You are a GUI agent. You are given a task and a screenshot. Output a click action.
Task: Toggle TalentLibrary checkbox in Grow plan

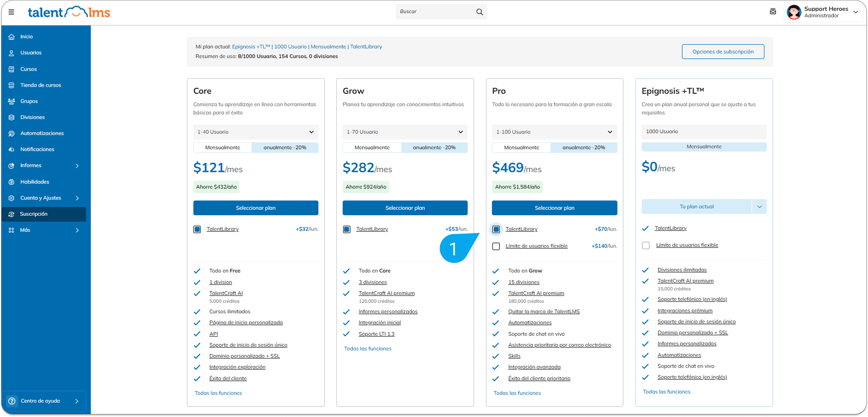347,229
